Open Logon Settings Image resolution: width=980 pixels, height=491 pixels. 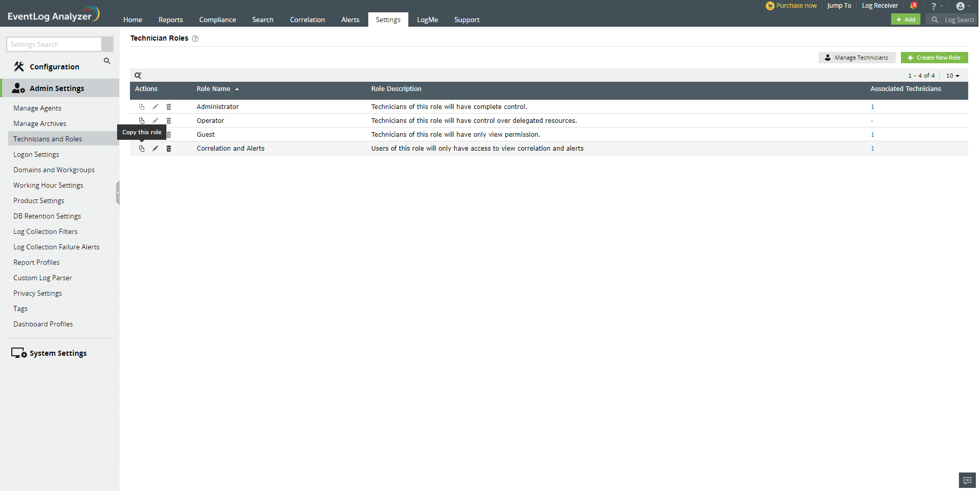pyautogui.click(x=36, y=154)
